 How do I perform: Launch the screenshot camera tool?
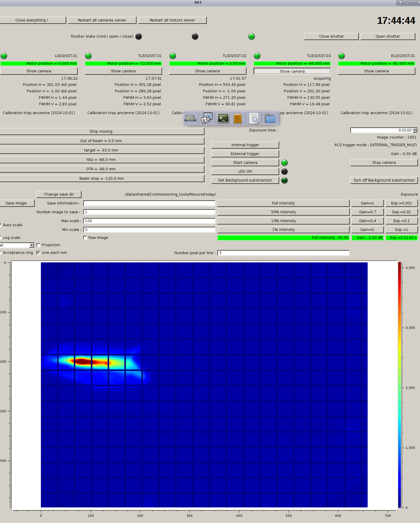[x=207, y=119]
